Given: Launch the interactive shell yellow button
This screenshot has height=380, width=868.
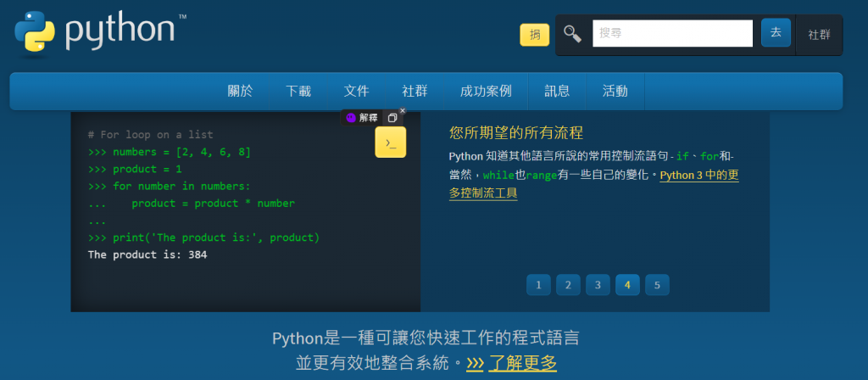Looking at the screenshot, I should (390, 142).
